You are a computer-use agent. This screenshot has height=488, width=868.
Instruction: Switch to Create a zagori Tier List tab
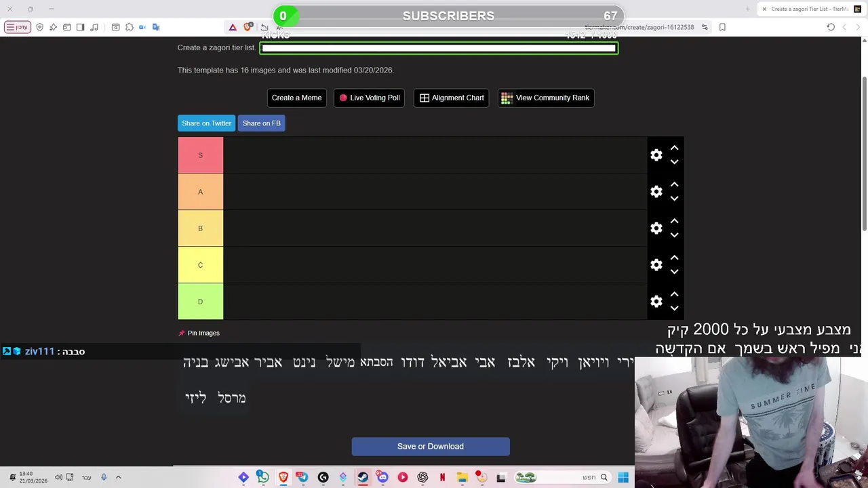click(811, 9)
